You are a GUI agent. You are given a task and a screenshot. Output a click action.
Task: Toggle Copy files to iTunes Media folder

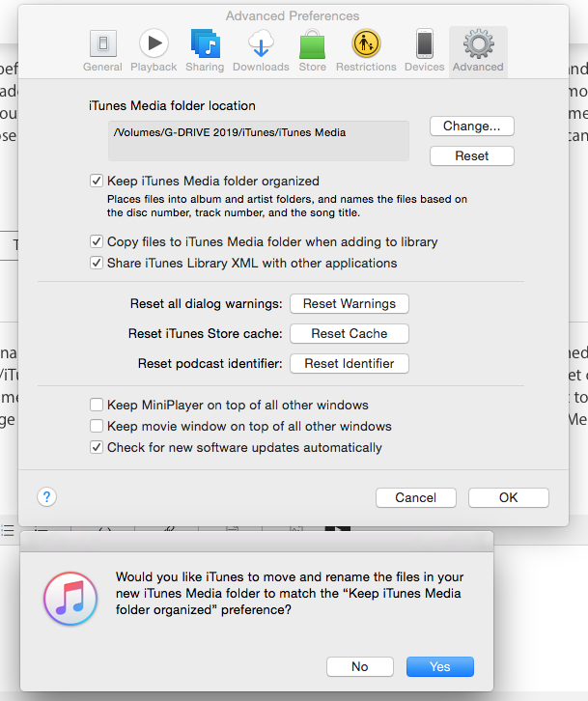(97, 241)
